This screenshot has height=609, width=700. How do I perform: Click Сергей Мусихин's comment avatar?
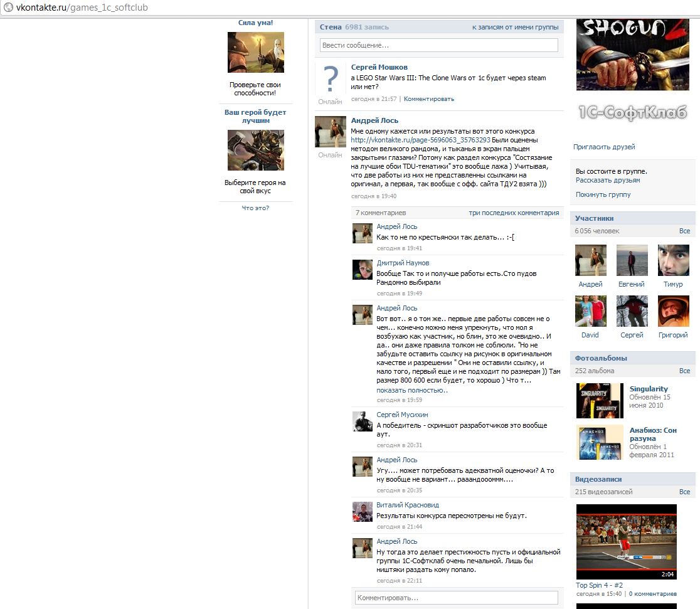click(363, 421)
